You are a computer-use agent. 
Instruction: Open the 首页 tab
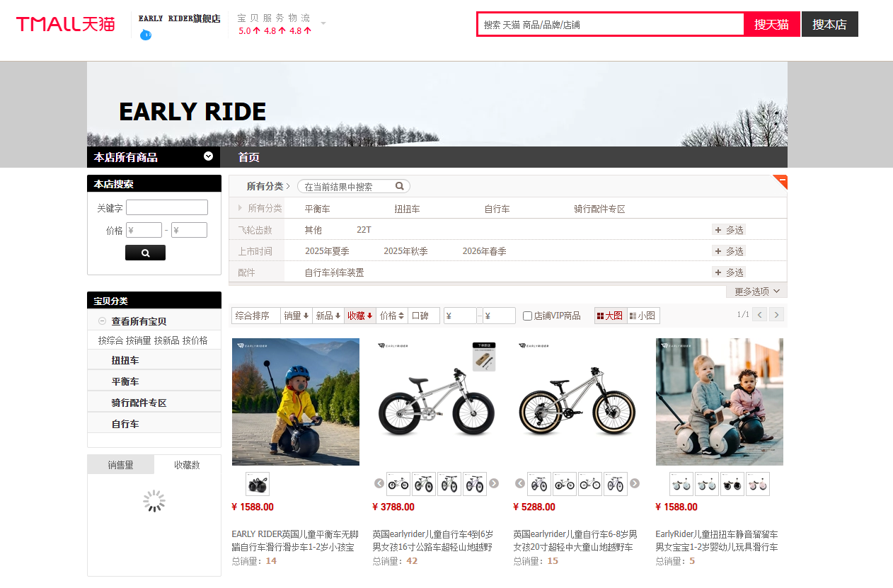(249, 157)
